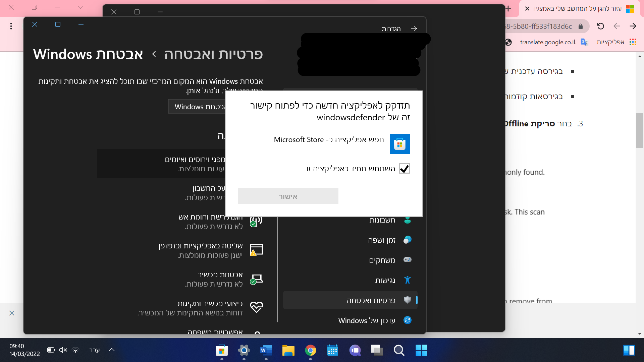Open Calendar app from taskbar
644x362 pixels.
click(x=332, y=351)
